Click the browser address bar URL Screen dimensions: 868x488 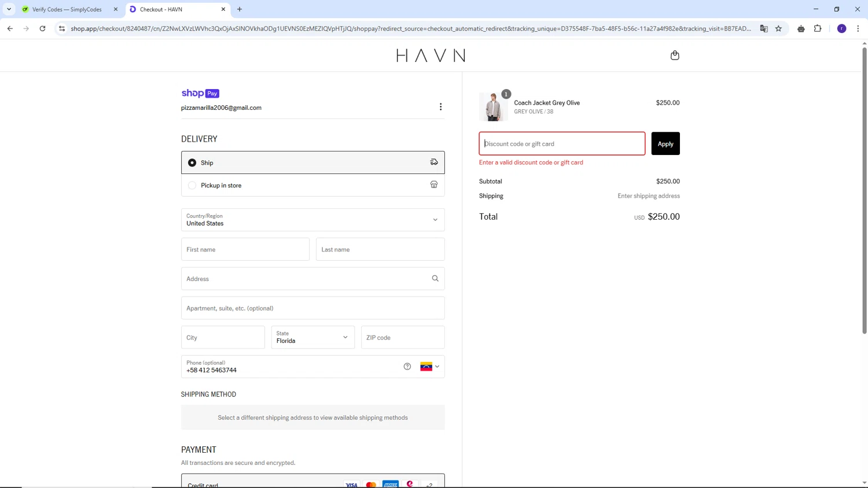click(411, 28)
